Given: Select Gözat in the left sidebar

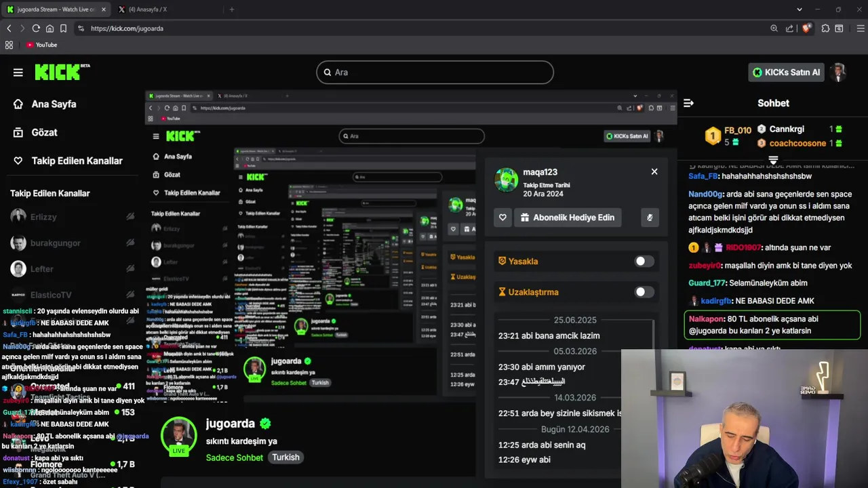Looking at the screenshot, I should coord(35,132).
